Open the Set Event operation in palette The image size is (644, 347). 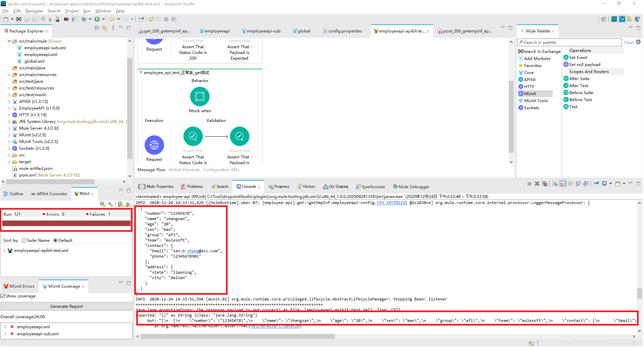575,58
